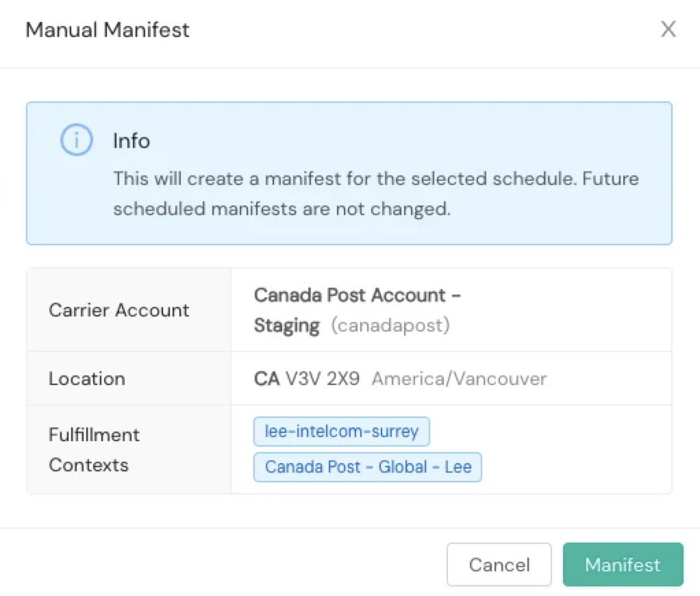
Task: Click the grey (canadapost) carrier code
Action: (x=390, y=325)
